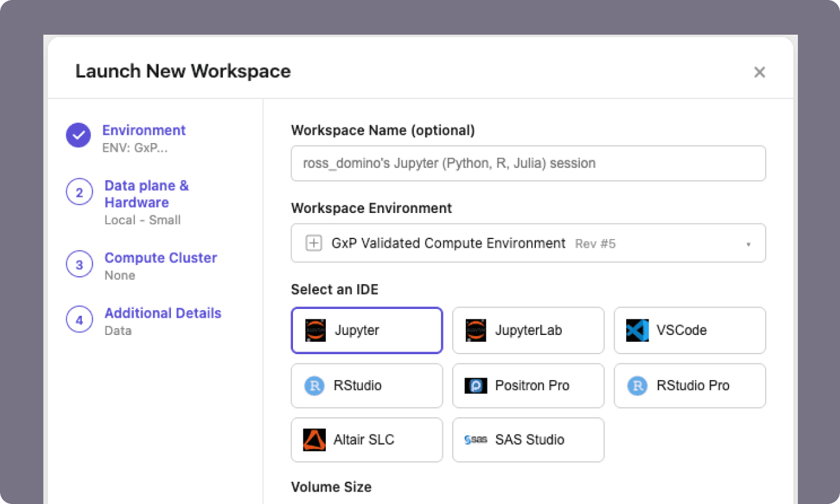
Task: Close the Launch New Workspace dialog
Action: click(x=759, y=72)
